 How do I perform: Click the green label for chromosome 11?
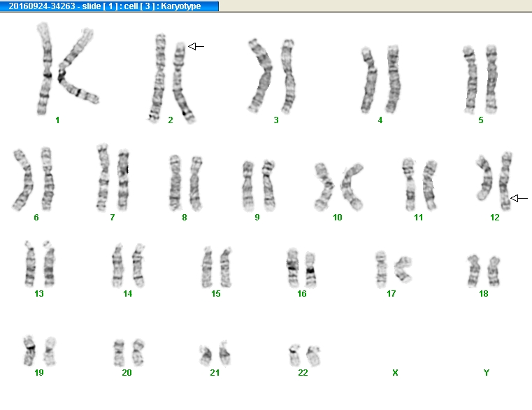pos(418,217)
